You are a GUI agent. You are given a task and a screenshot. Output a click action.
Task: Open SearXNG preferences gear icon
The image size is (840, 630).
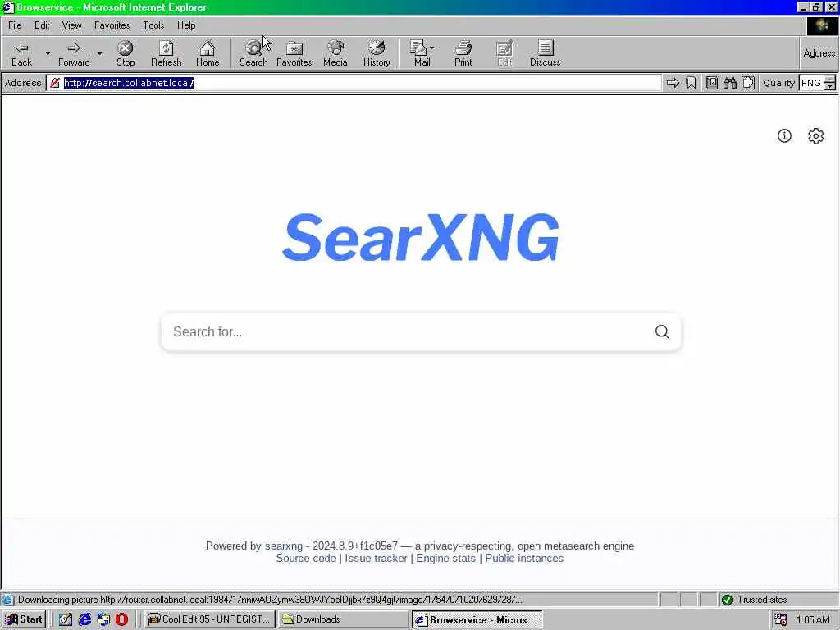815,136
